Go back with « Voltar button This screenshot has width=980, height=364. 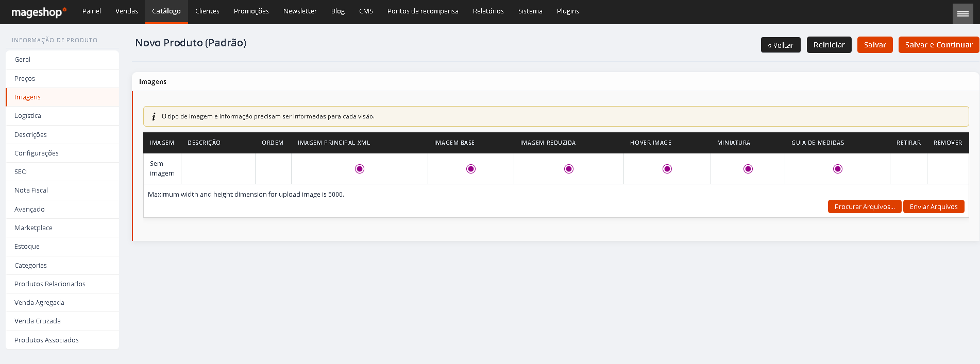click(781, 45)
